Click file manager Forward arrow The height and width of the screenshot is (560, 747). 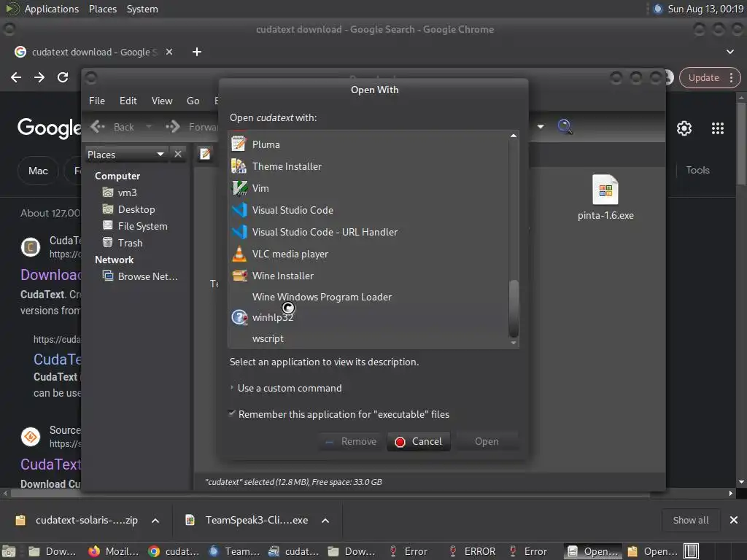pyautogui.click(x=172, y=127)
